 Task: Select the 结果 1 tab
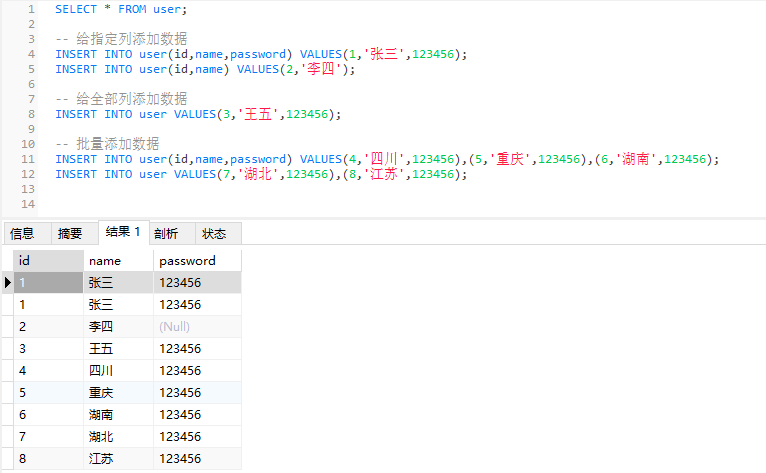[123, 232]
